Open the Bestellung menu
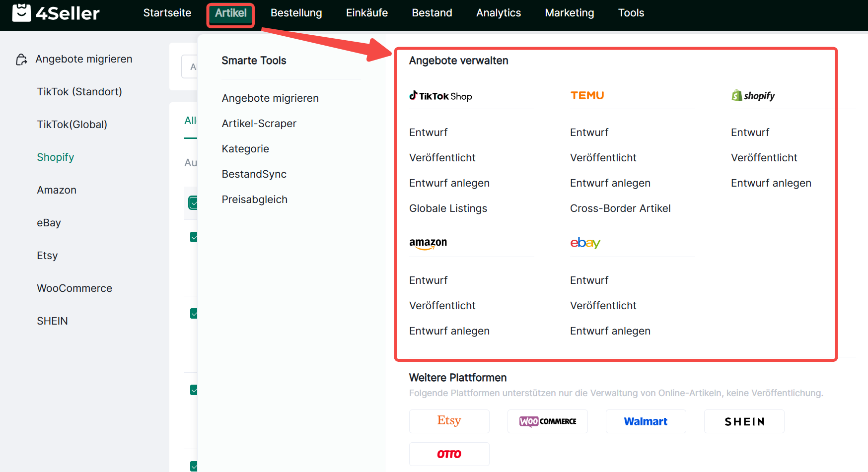Viewport: 868px width, 472px height. coord(296,13)
